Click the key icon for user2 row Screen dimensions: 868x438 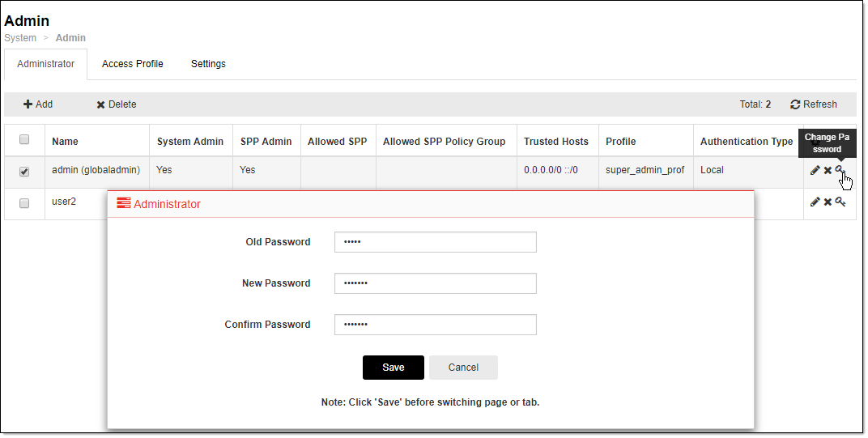pos(840,202)
